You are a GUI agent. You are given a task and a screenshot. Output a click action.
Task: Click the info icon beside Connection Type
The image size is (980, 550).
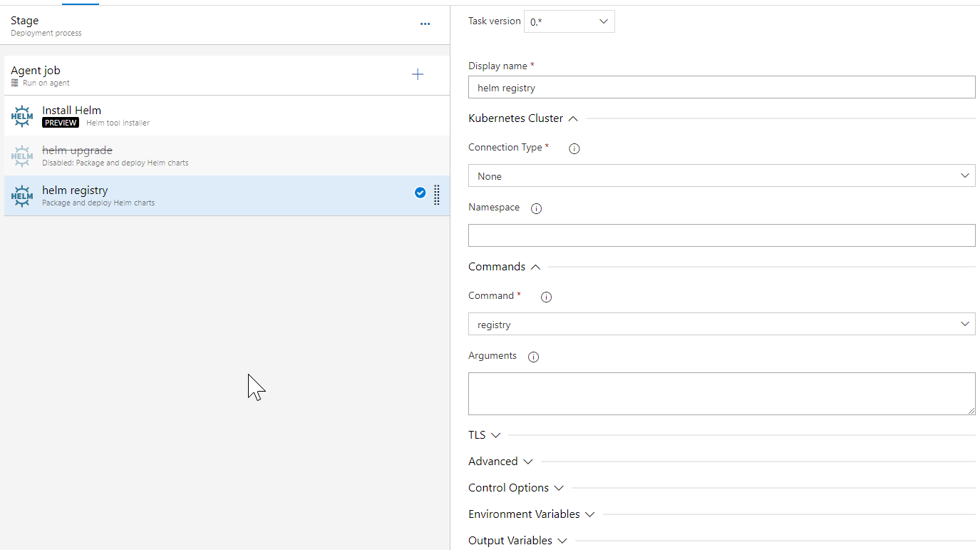574,148
